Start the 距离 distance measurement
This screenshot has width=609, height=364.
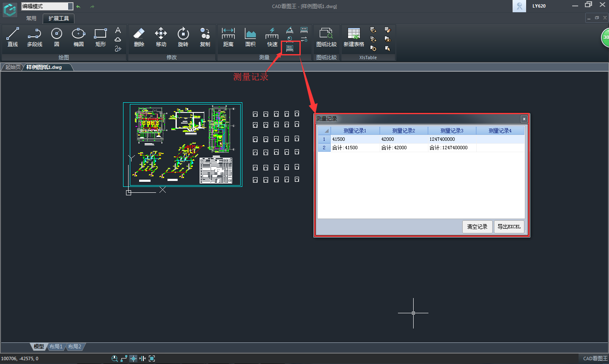pyautogui.click(x=228, y=37)
